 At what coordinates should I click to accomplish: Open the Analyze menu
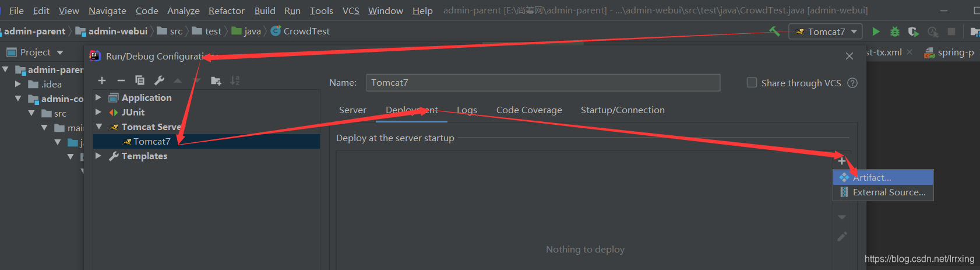click(x=183, y=10)
